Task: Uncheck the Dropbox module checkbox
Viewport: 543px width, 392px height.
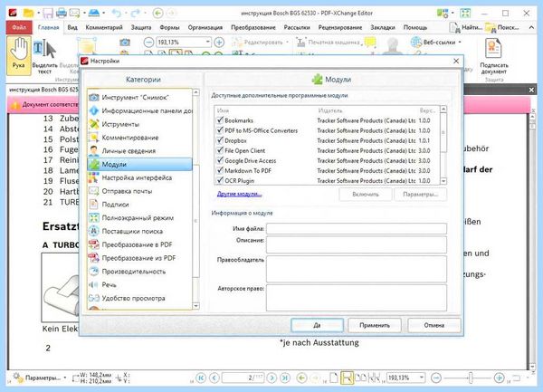Action: click(220, 140)
